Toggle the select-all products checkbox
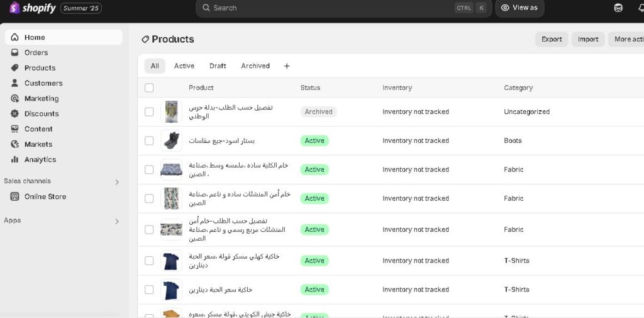644x318 pixels. [x=149, y=88]
